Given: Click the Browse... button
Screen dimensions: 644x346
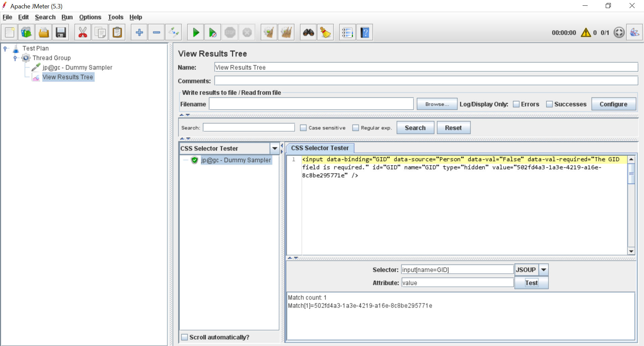Looking at the screenshot, I should pyautogui.click(x=437, y=104).
